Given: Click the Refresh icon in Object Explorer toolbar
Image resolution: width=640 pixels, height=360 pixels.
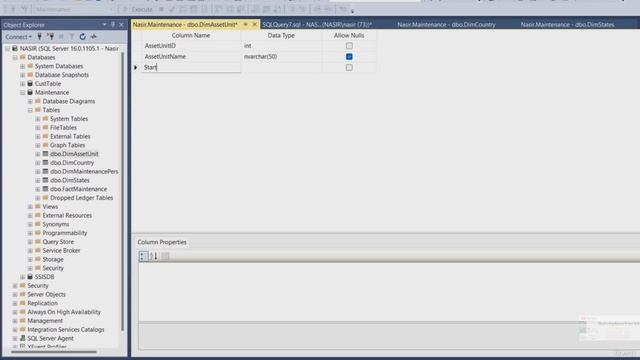Looking at the screenshot, I should [82, 37].
